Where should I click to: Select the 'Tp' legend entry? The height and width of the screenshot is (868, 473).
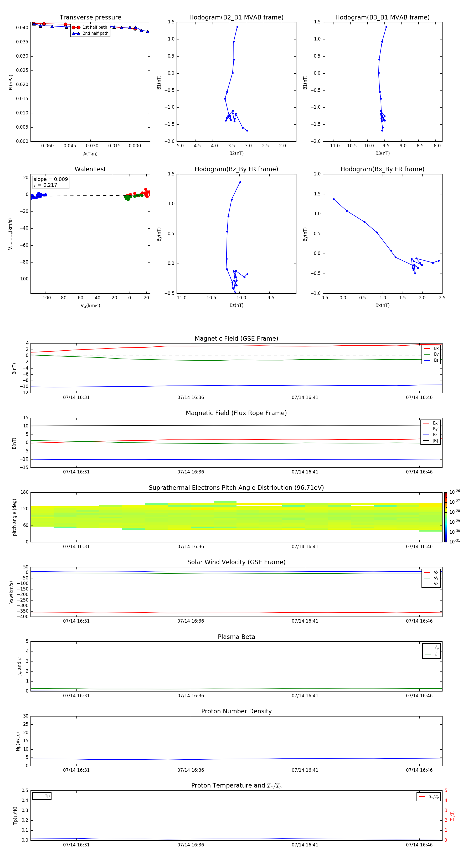point(42,796)
